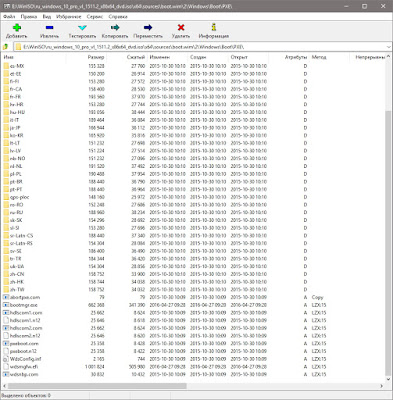Viewport: 393px width, 400px height.
Task: Click the file icon of abortpxe.com
Action: coord(6,297)
